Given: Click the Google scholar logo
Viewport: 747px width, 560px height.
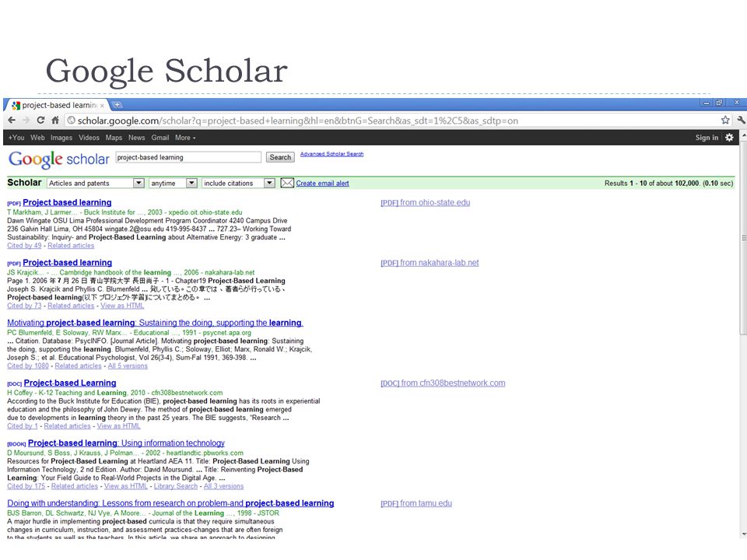Looking at the screenshot, I should coord(58,159).
